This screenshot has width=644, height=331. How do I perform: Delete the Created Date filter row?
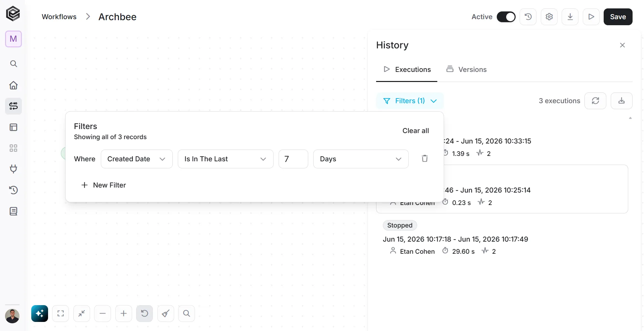425,159
